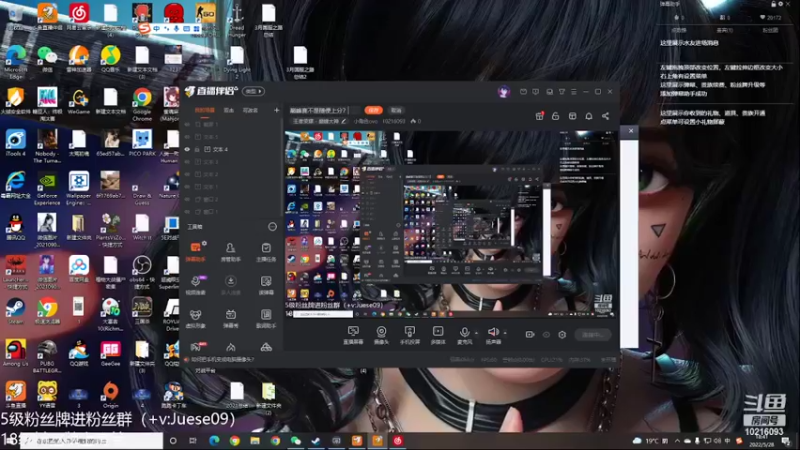Open File Explorer in the taskbar
The width and height of the screenshot is (800, 450).
point(255,440)
